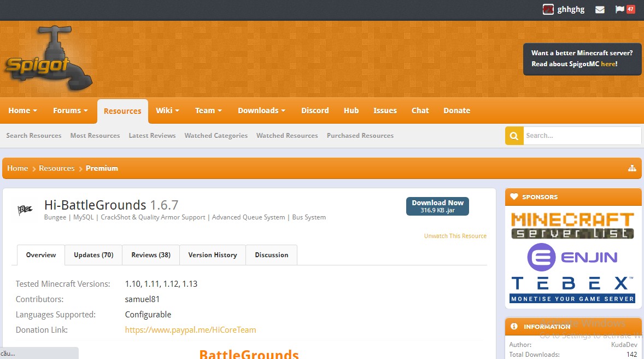This screenshot has height=359, width=644.
Task: Click the orange search magnifier icon
Action: click(x=514, y=136)
